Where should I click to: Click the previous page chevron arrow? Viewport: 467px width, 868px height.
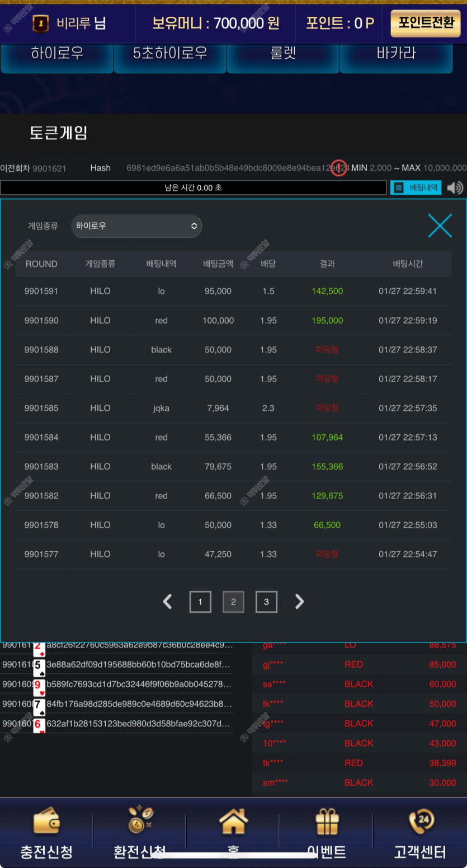(x=167, y=602)
